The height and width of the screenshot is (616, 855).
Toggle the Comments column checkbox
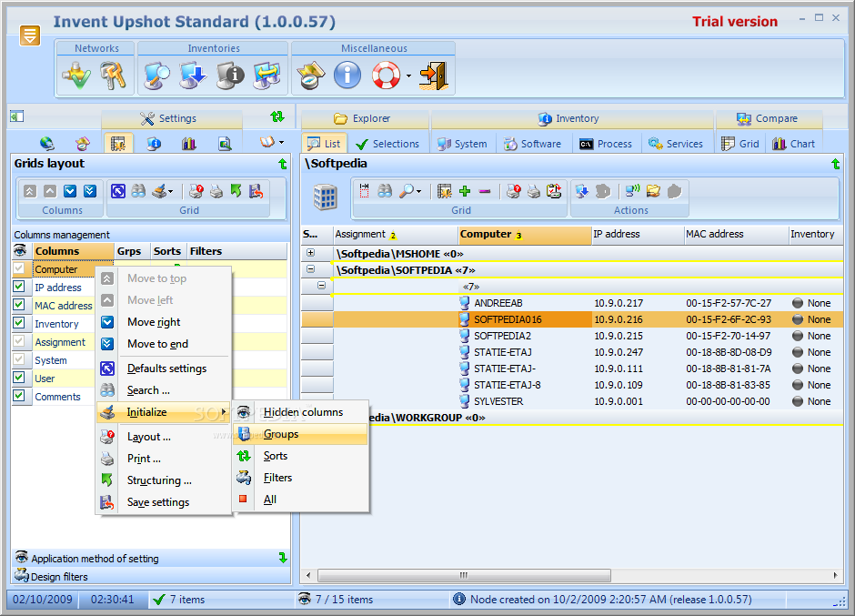click(x=19, y=396)
